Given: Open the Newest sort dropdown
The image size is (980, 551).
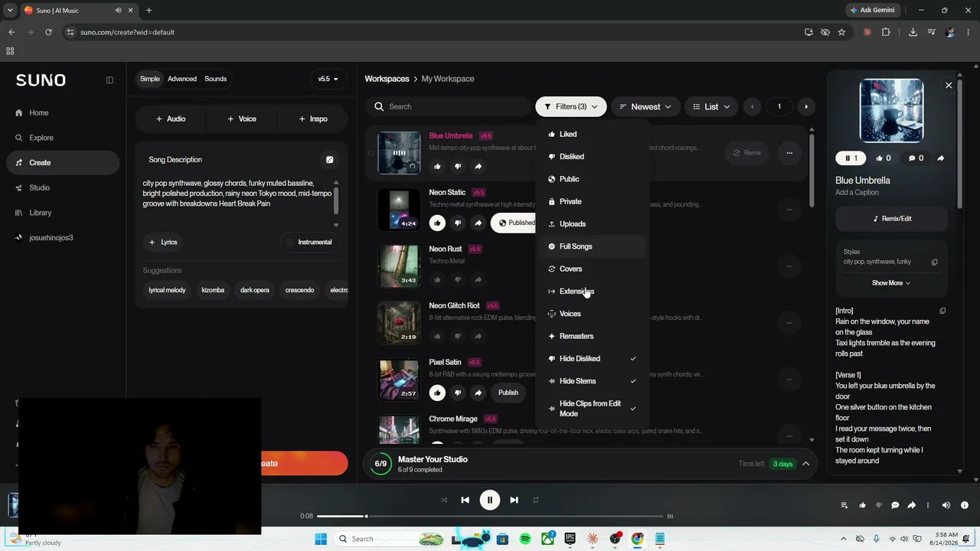Looking at the screenshot, I should [x=645, y=106].
